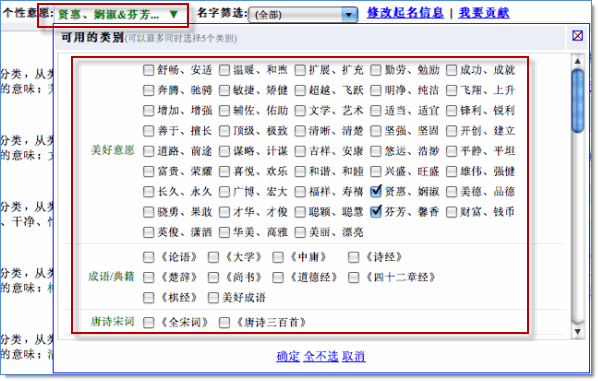
Task: Click the scrollbar down arrow
Action: [x=577, y=332]
